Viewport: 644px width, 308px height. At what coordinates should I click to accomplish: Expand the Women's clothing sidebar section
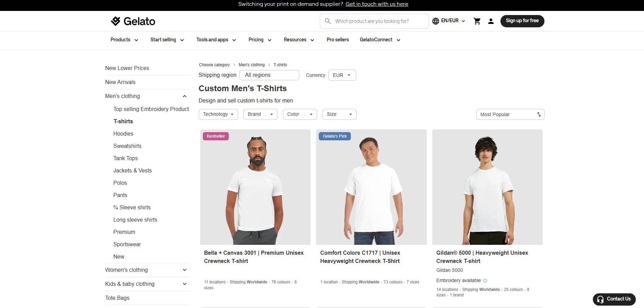point(184,270)
